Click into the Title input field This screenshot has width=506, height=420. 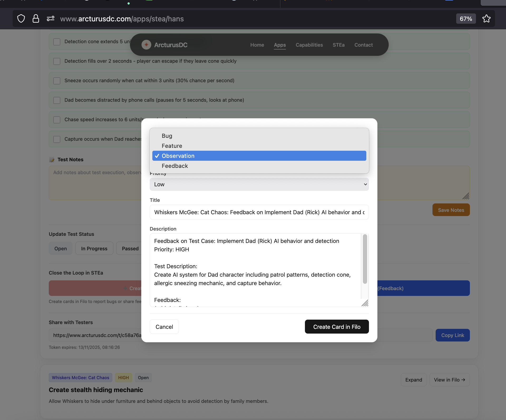(x=259, y=212)
